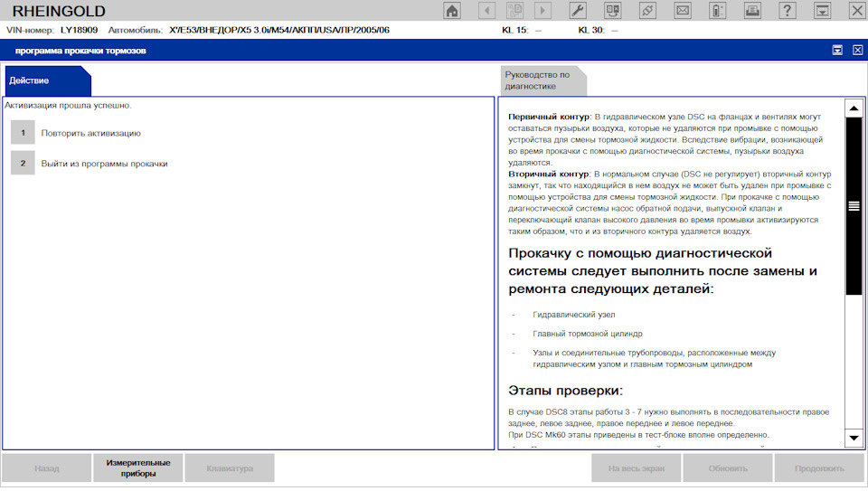Show the battery status icon
This screenshot has height=491, width=868.
(x=717, y=11)
